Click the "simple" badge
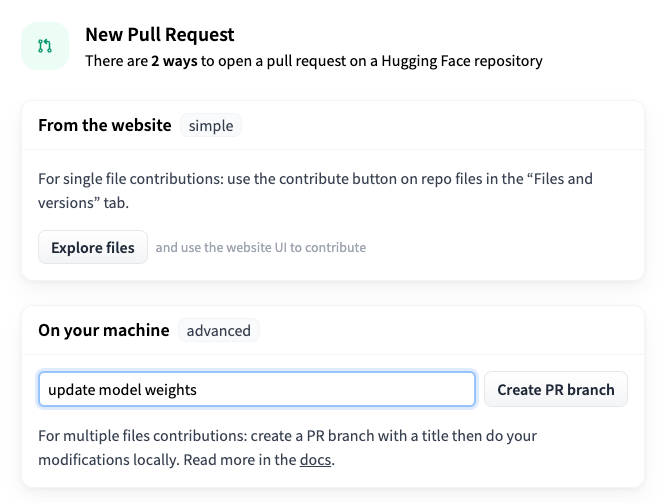Screen dimensions: 664x503 [211, 126]
